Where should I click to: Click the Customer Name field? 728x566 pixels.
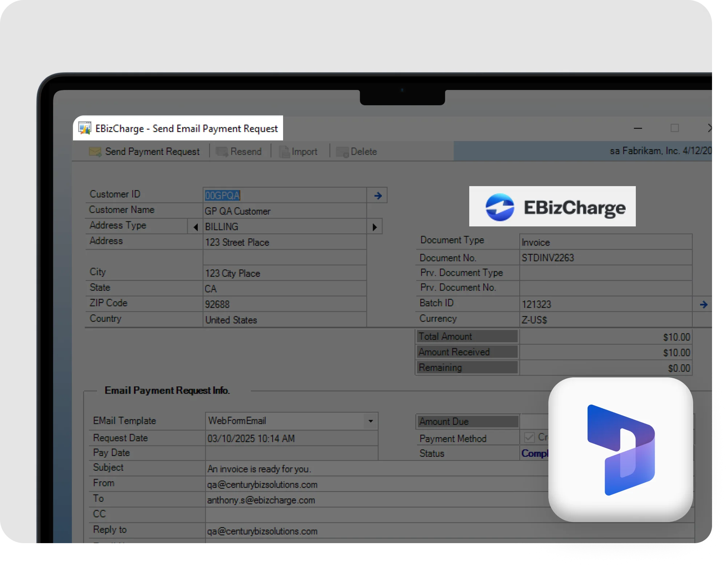[x=285, y=211]
